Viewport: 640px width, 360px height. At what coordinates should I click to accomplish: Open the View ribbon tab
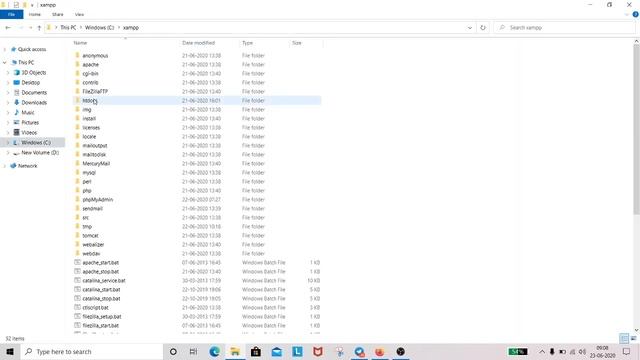click(79, 14)
